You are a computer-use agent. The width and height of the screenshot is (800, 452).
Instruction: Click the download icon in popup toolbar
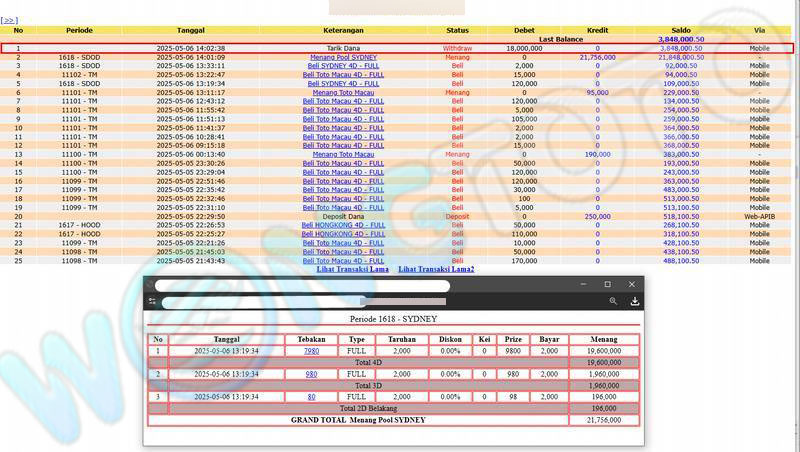634,300
